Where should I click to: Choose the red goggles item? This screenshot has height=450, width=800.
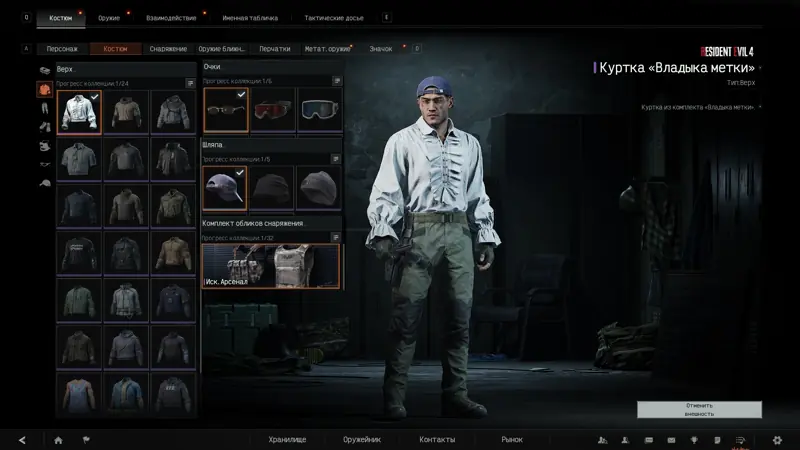coord(273,110)
